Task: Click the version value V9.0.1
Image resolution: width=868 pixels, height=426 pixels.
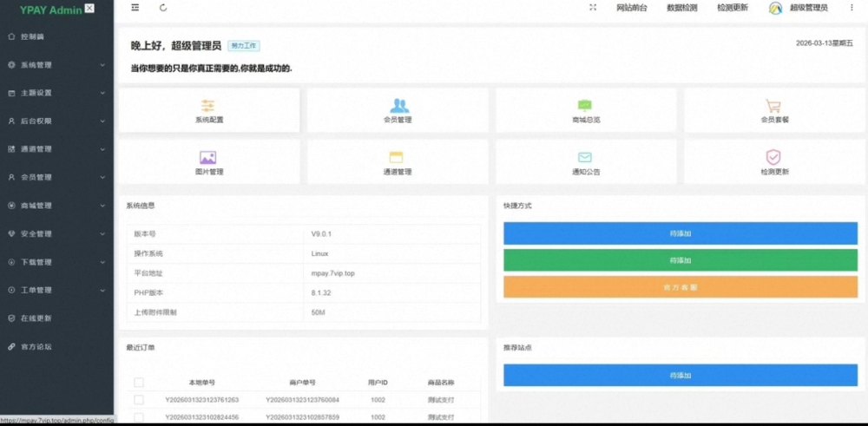Action: (321, 234)
